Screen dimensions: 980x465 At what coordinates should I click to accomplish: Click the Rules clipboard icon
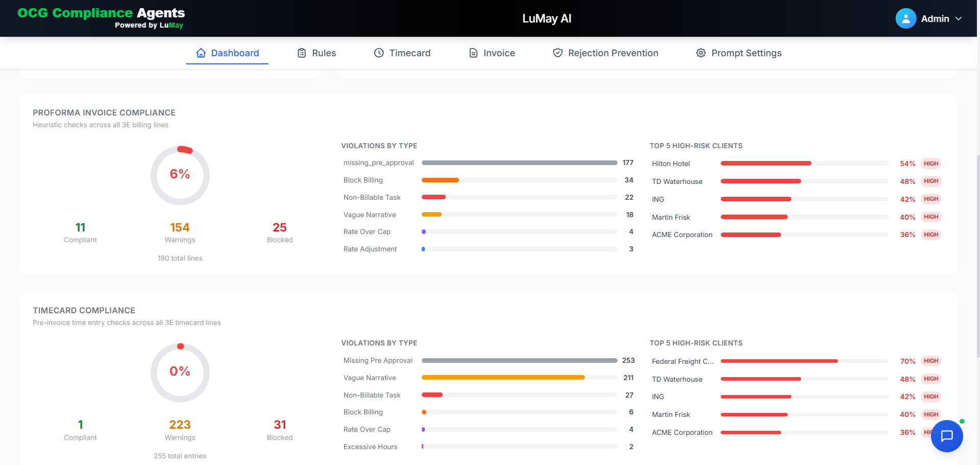click(x=302, y=53)
